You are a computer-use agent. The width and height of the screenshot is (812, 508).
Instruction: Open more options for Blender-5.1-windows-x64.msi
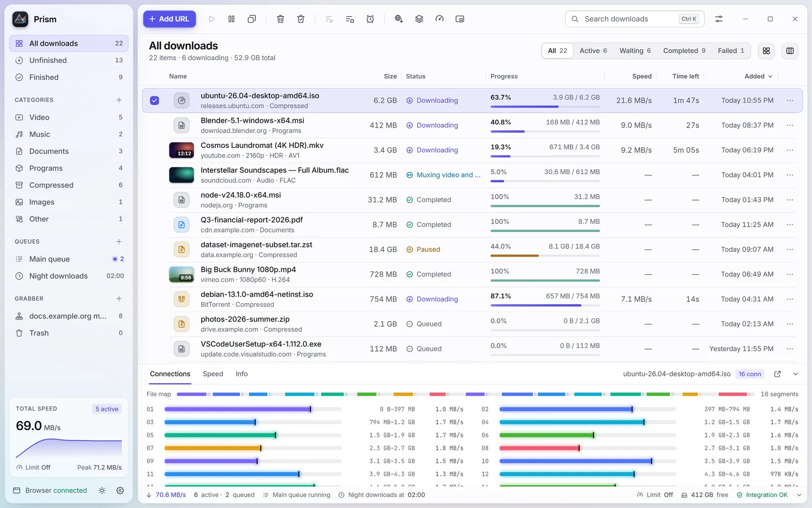tap(790, 125)
